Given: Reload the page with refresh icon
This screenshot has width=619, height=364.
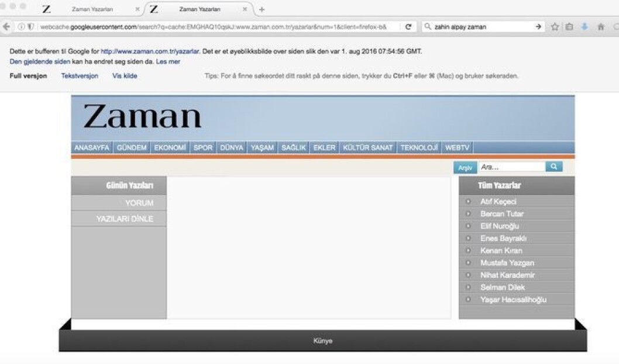Looking at the screenshot, I should pos(408,27).
